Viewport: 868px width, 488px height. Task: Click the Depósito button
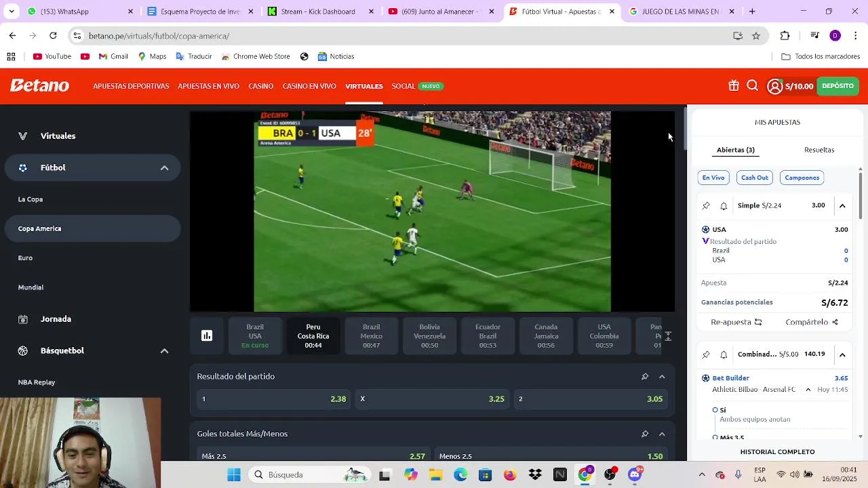(x=837, y=86)
